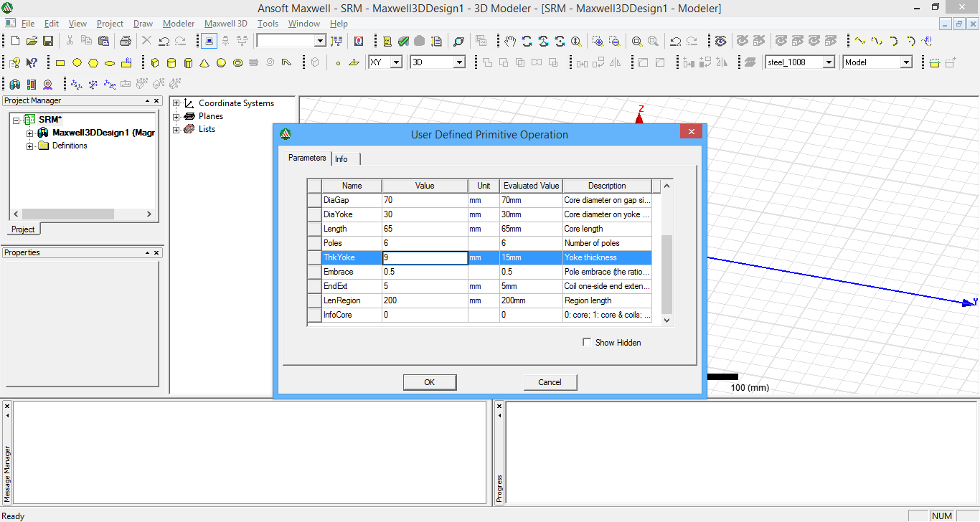Open the Draw menu
This screenshot has width=980, height=522.
point(143,24)
